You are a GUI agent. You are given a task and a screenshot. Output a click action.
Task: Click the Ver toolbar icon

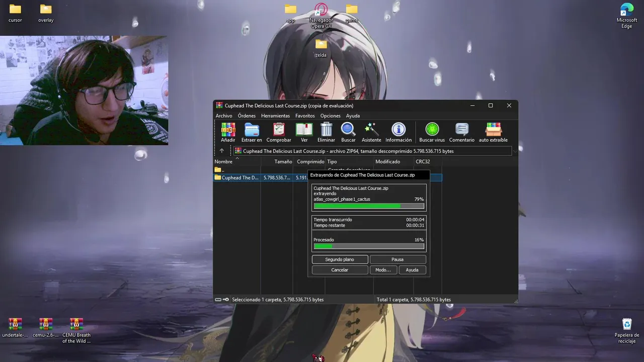(x=304, y=133)
